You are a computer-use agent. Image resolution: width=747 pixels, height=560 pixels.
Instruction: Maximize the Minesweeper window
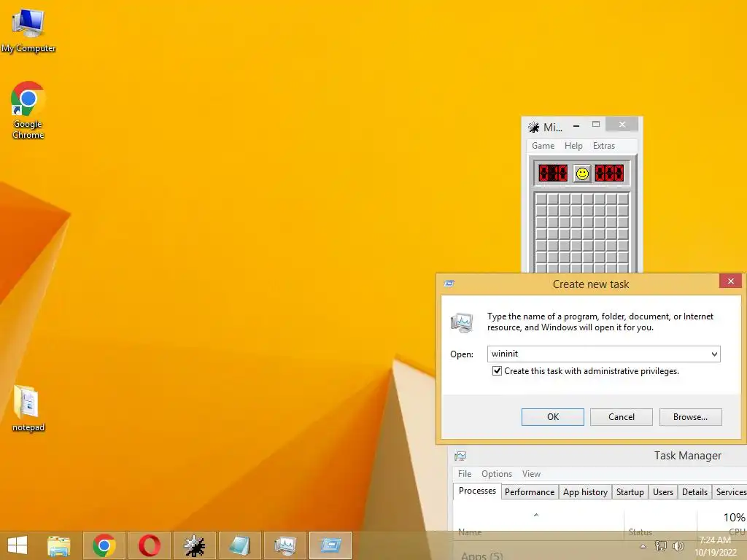[x=596, y=125]
